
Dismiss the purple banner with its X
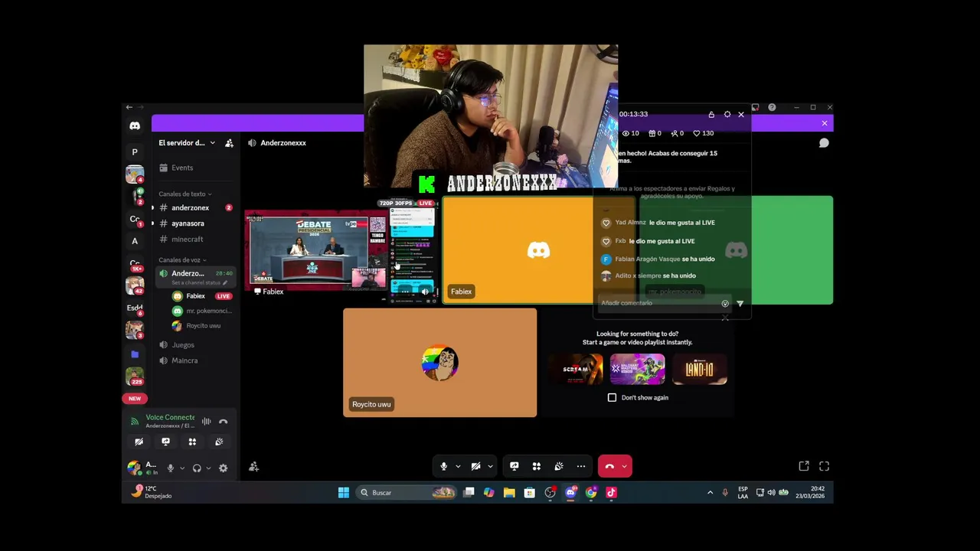825,123
